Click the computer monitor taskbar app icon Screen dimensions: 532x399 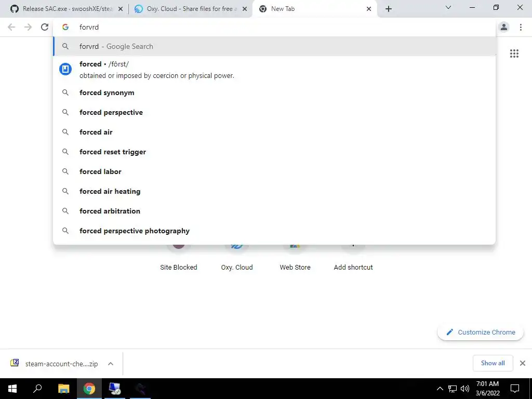click(115, 389)
